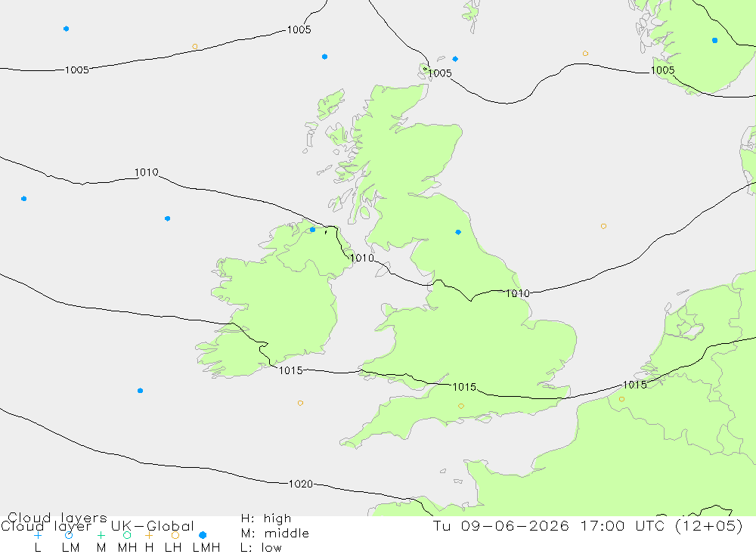Select the blue marker north of Scotland's mainland
The image size is (756, 554).
324,57
